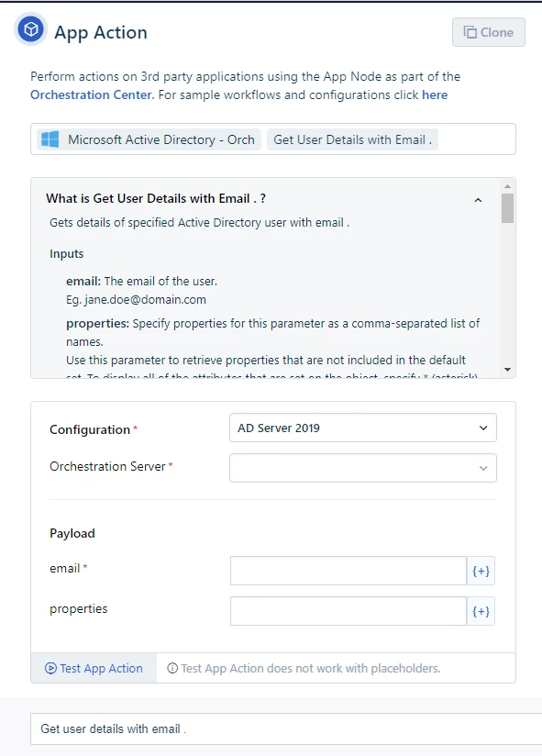Click the help panel scroll up arrow
The image size is (542, 756).
tap(507, 185)
